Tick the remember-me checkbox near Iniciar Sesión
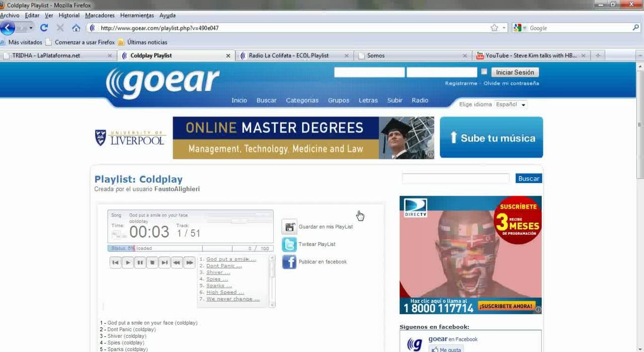This screenshot has width=644, height=352. [484, 72]
